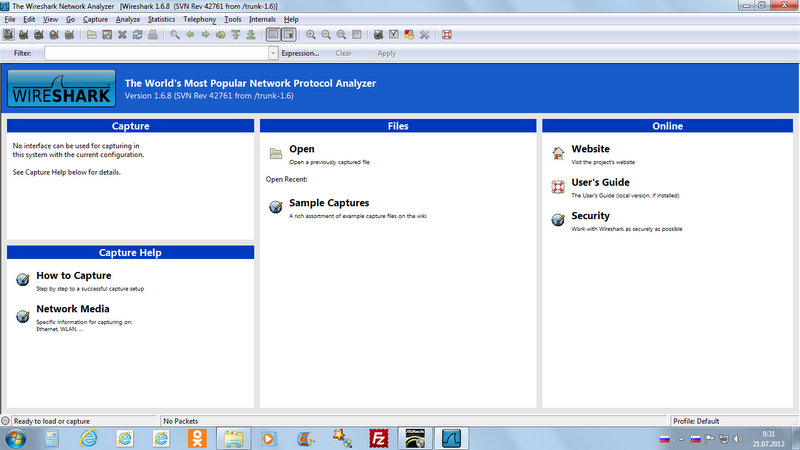Clear the display filter

coord(343,53)
